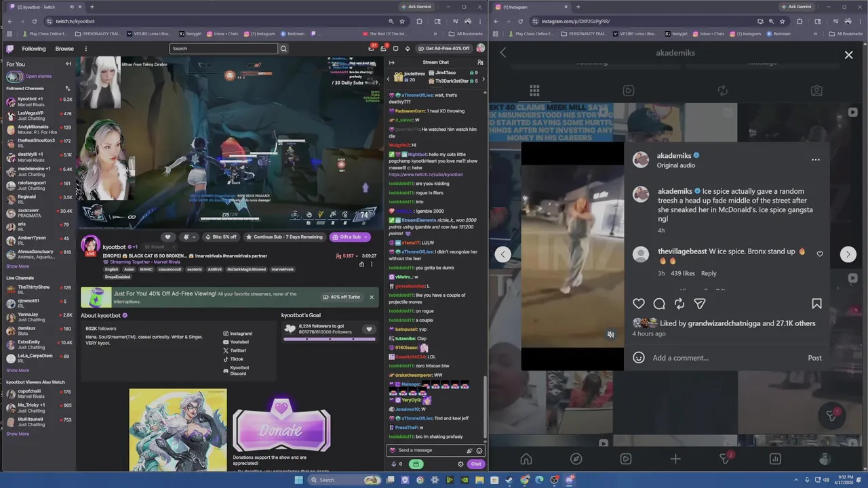Share the Instagram post via paper plane
Image resolution: width=868 pixels, height=488 pixels.
point(700,304)
